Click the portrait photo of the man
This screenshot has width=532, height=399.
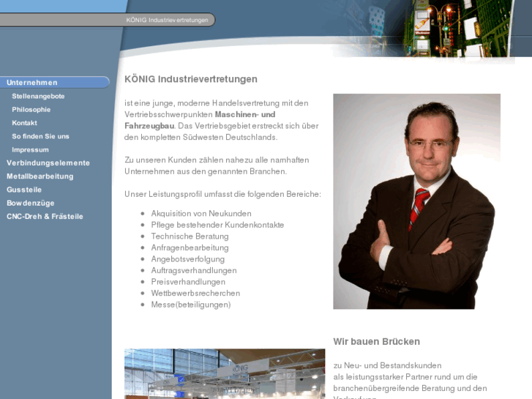click(x=416, y=201)
